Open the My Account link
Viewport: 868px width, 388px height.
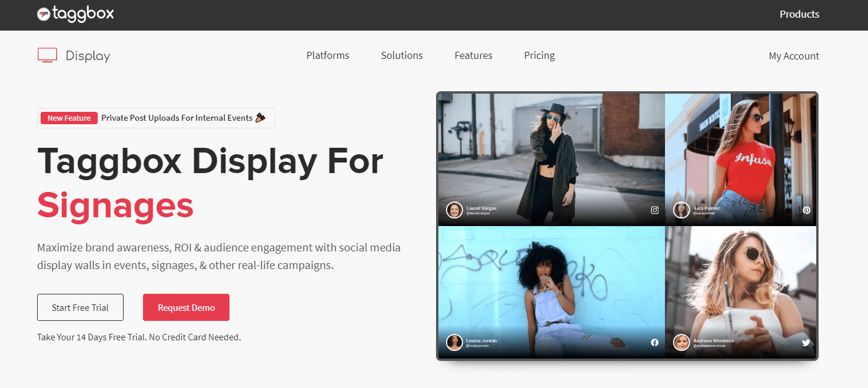pos(794,56)
